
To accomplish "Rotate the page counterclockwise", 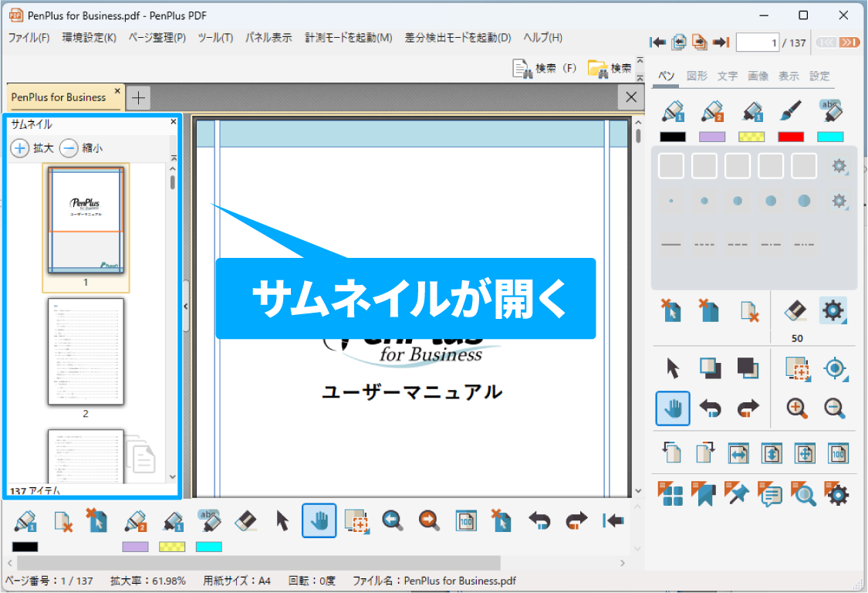I will pos(671,452).
